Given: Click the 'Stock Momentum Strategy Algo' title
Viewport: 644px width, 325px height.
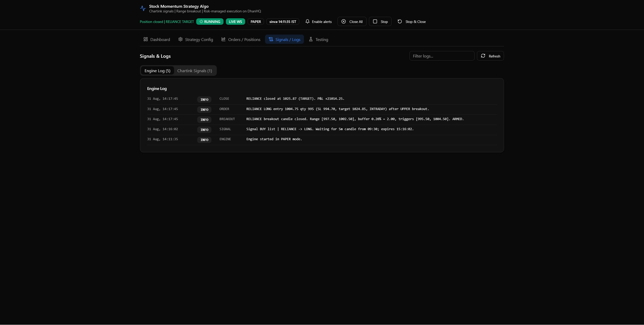Looking at the screenshot, I should tap(179, 6).
